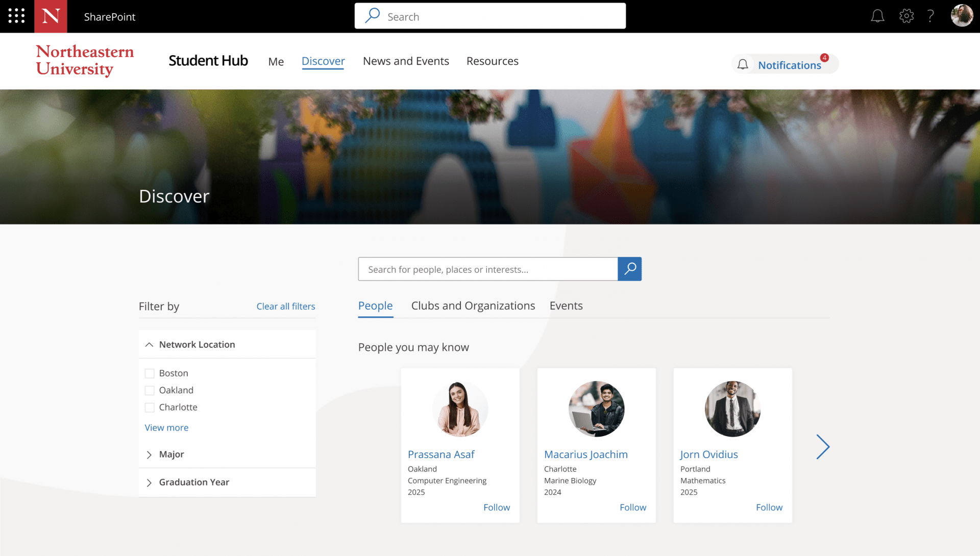Switch to the People tab

(375, 306)
